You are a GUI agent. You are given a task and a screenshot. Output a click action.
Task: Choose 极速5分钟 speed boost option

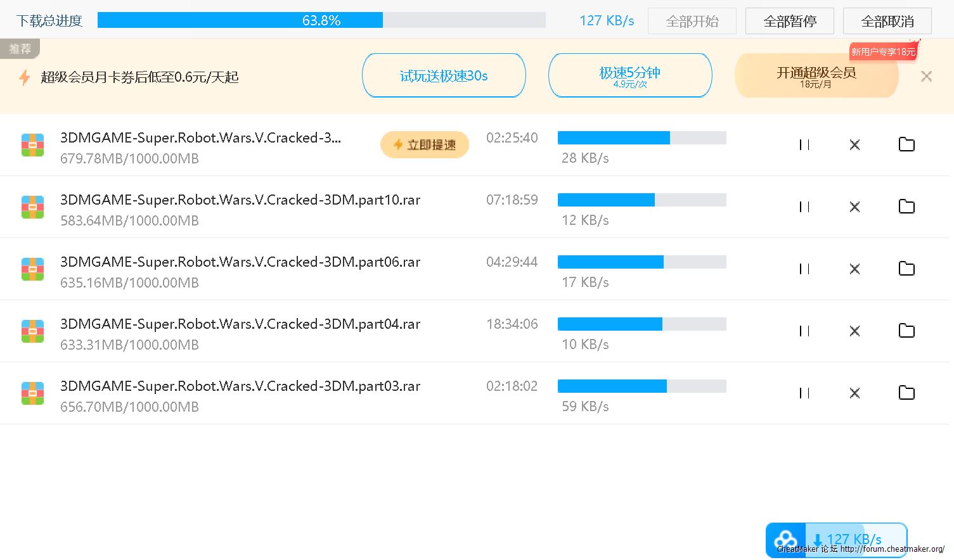629,76
